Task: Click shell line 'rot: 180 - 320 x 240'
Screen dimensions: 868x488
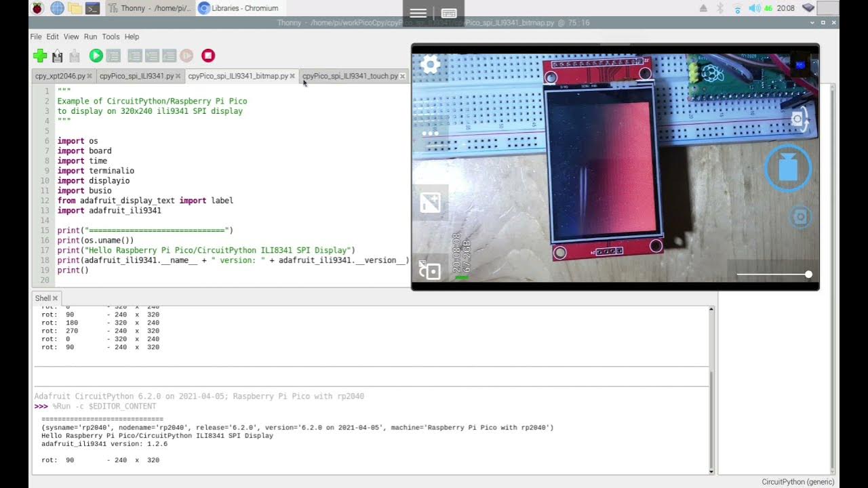Action: coord(100,323)
